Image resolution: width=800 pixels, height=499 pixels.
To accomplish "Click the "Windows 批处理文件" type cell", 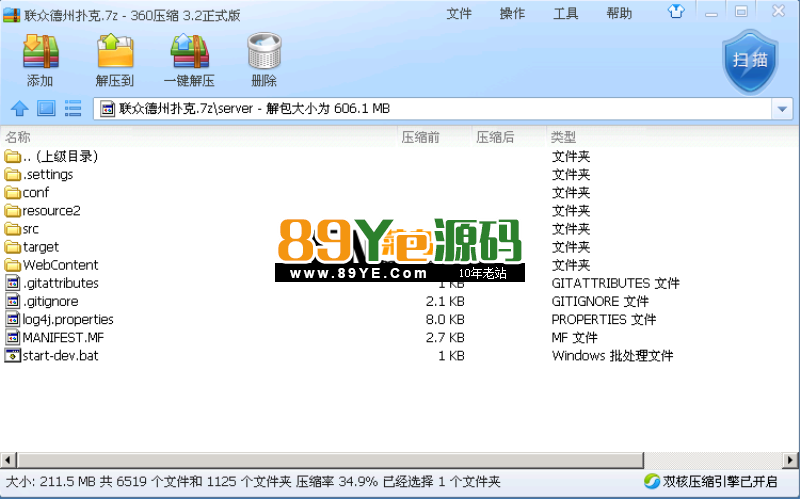I will [612, 356].
